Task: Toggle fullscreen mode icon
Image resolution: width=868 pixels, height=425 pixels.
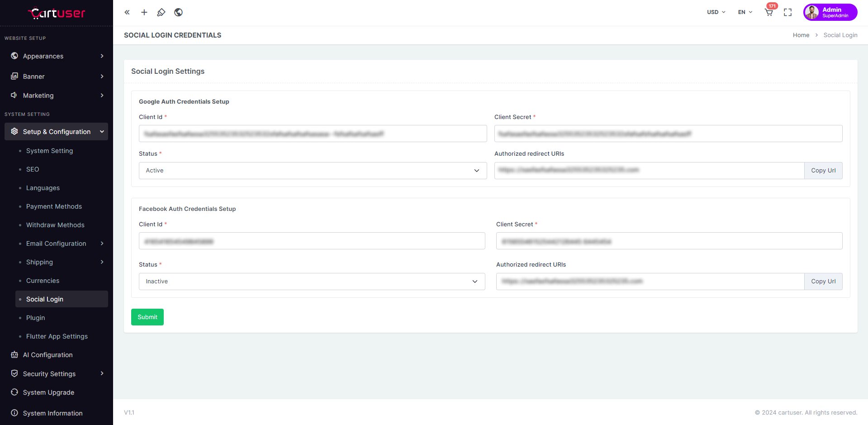Action: 787,12
